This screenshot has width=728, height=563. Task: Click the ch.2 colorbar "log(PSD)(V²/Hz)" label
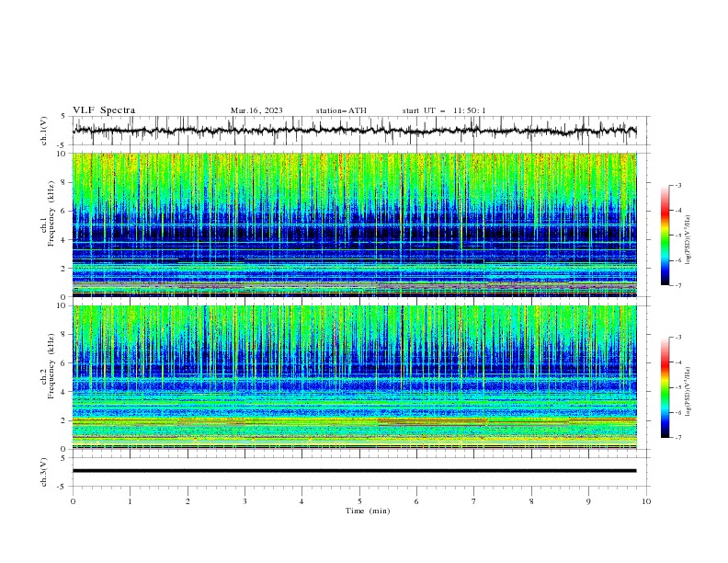tap(688, 391)
